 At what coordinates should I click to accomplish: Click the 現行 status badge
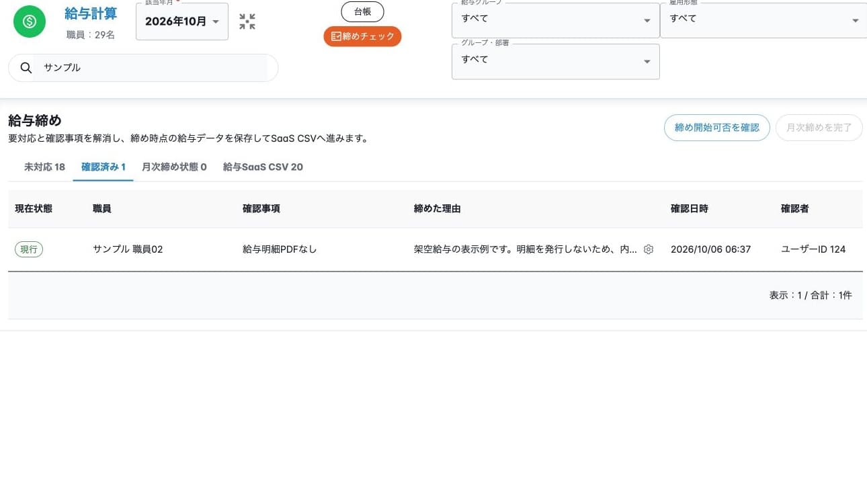coord(29,249)
